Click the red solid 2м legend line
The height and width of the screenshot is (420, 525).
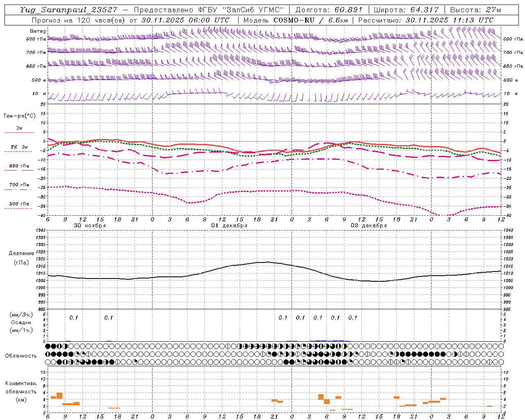pyautogui.click(x=19, y=132)
